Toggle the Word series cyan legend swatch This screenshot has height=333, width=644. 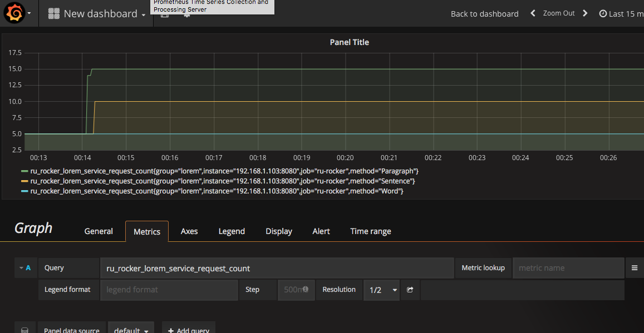click(24, 191)
